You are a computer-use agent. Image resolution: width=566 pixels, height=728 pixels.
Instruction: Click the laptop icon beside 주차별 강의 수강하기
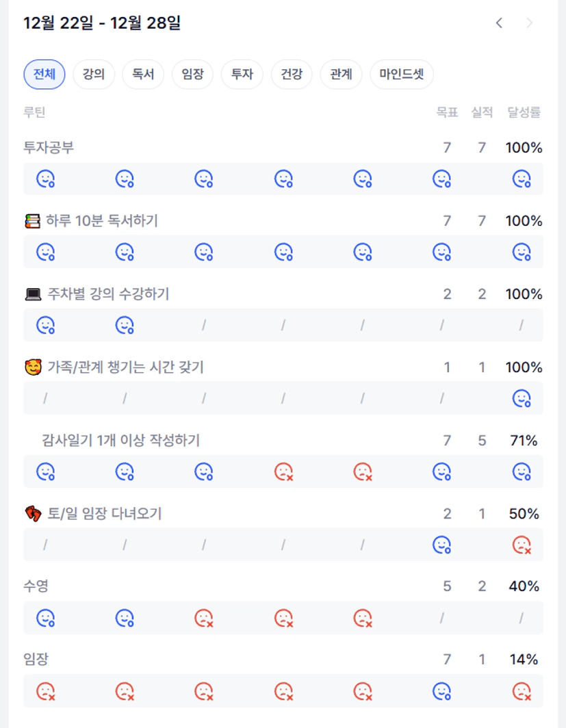tap(33, 294)
